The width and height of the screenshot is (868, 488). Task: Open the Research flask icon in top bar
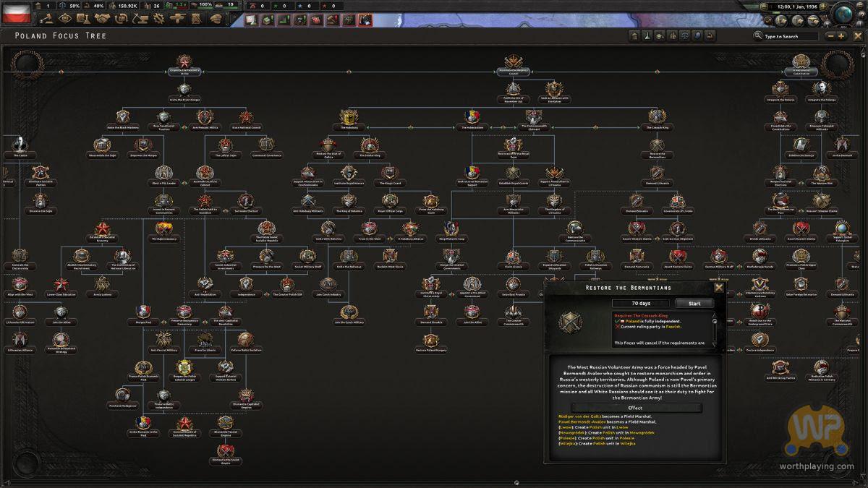click(83, 18)
